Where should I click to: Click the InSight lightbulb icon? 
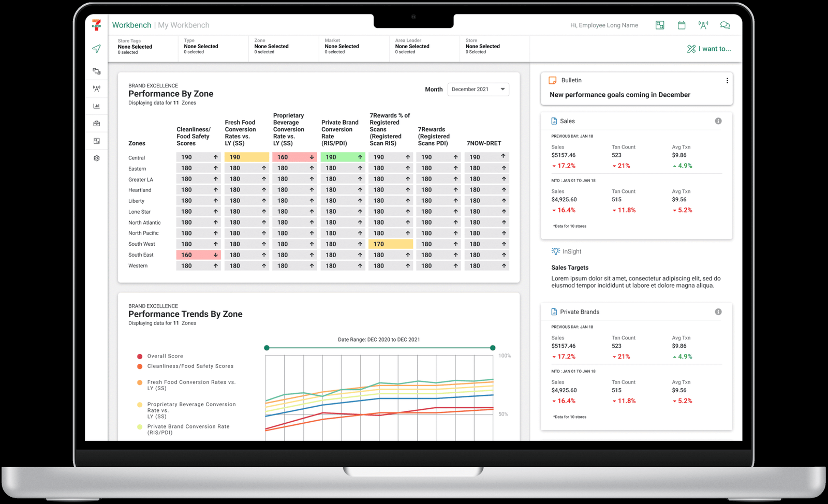tap(556, 251)
